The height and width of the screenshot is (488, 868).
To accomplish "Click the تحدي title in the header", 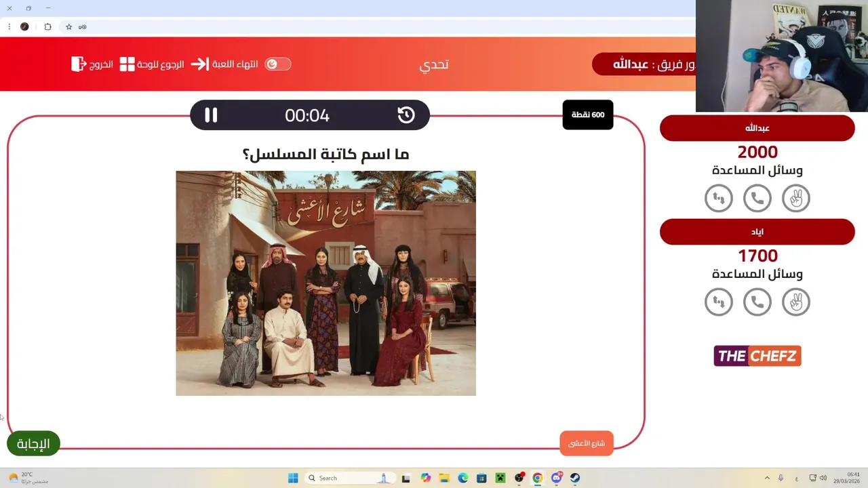I will (434, 64).
